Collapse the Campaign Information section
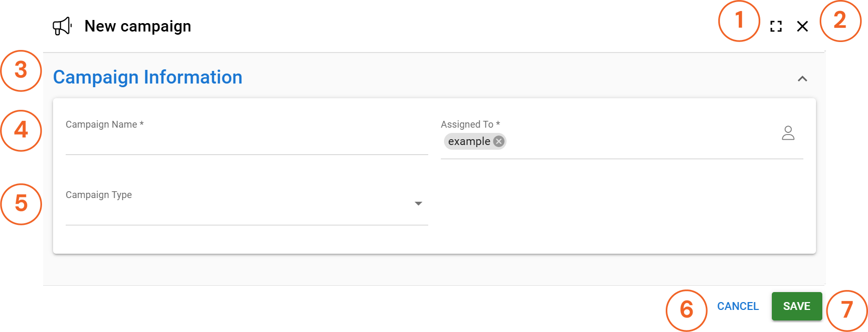The image size is (868, 332). tap(802, 78)
